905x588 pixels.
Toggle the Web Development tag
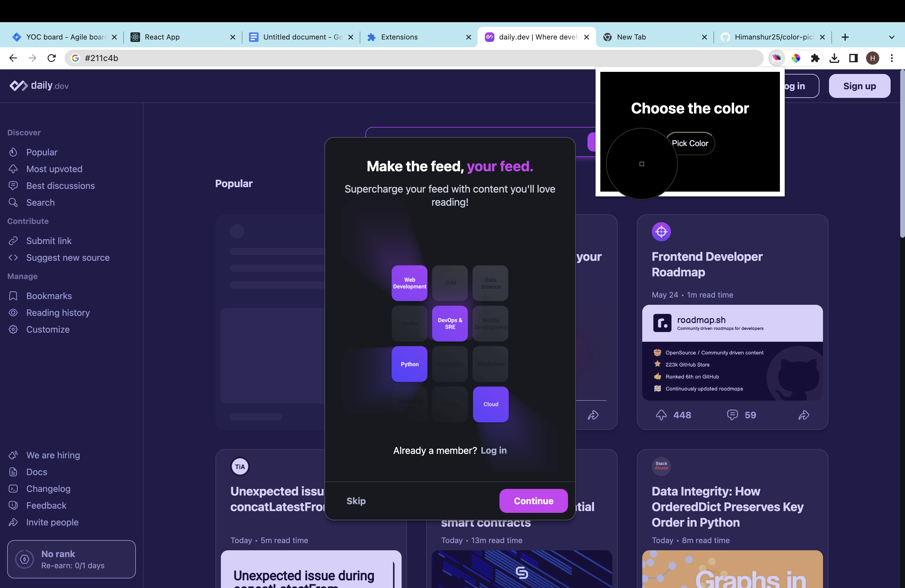click(409, 283)
